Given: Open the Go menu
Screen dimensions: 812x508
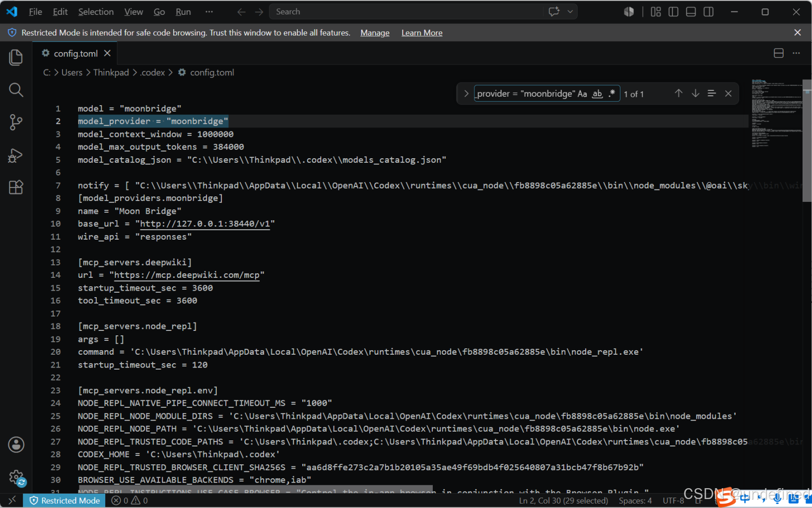Looking at the screenshot, I should coord(159,12).
